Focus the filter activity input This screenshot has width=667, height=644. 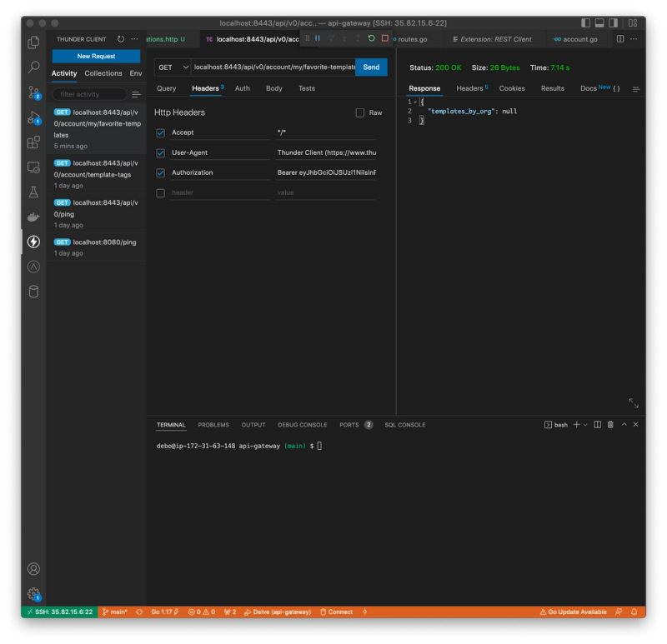(x=89, y=94)
